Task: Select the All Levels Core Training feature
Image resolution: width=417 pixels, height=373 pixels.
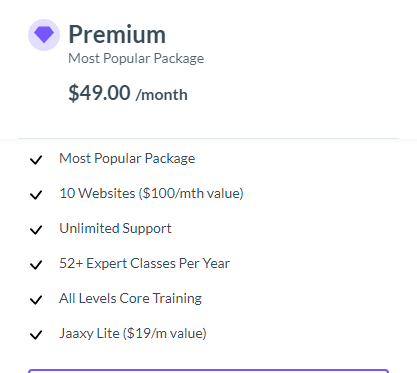Action: [x=130, y=298]
